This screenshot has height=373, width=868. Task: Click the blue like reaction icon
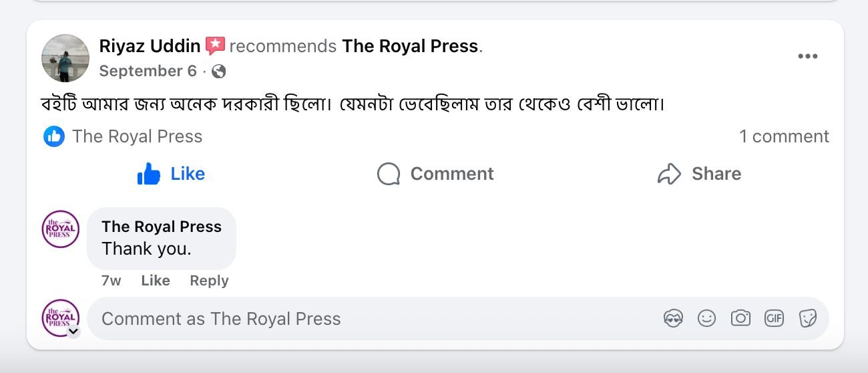coord(54,136)
